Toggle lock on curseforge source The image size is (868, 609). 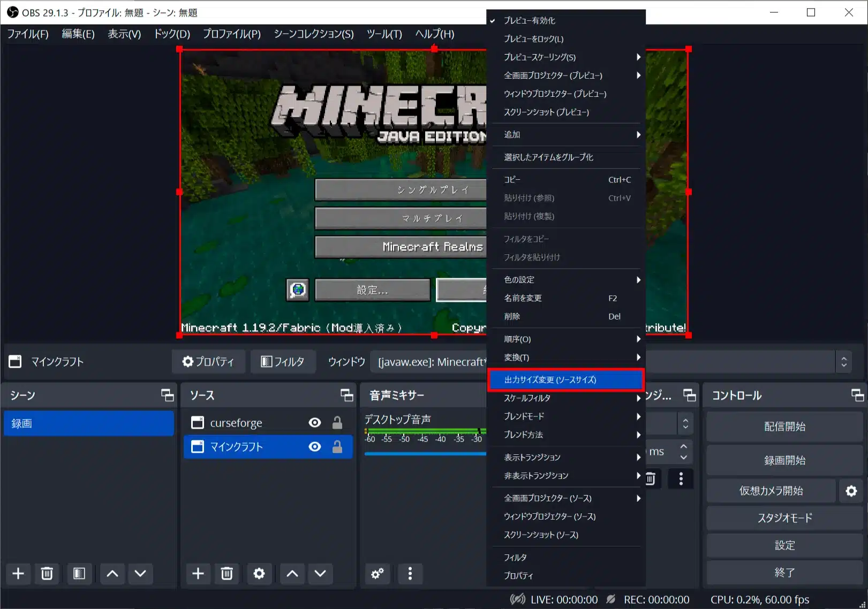click(x=337, y=423)
